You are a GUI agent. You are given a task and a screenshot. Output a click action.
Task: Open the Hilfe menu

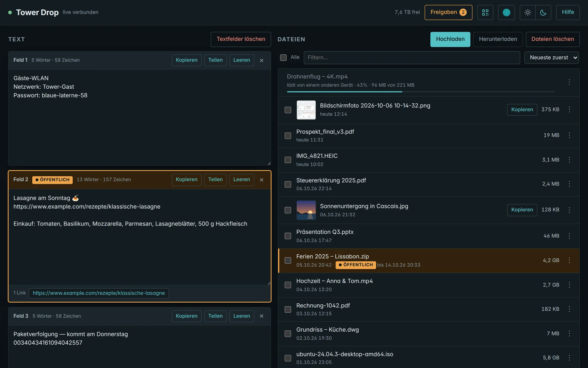coord(568,12)
